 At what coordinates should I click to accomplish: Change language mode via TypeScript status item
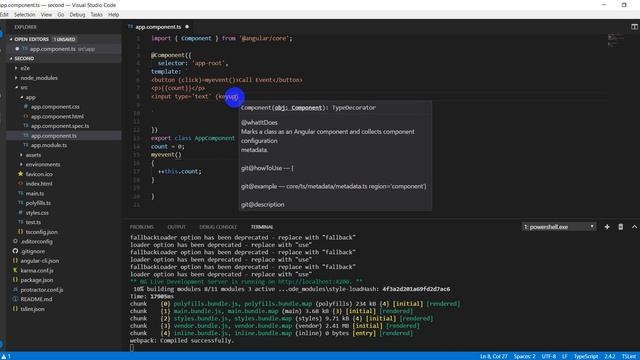(586, 356)
